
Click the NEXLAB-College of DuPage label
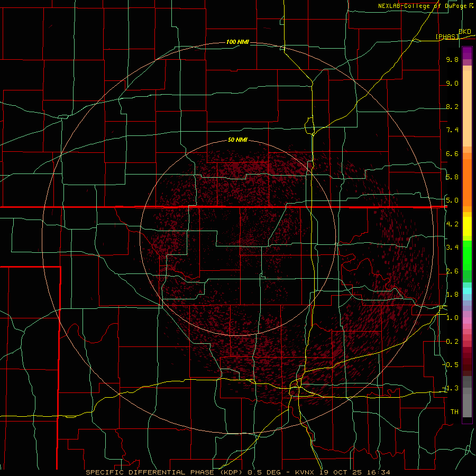tap(422, 6)
